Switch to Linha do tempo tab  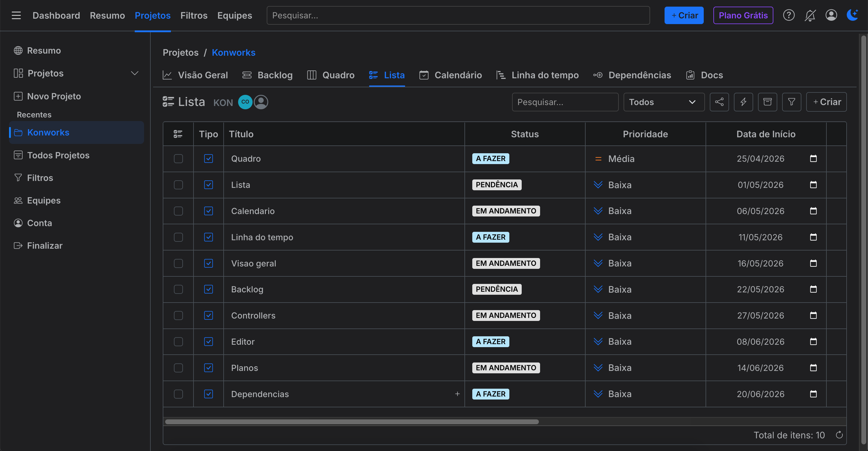point(537,75)
